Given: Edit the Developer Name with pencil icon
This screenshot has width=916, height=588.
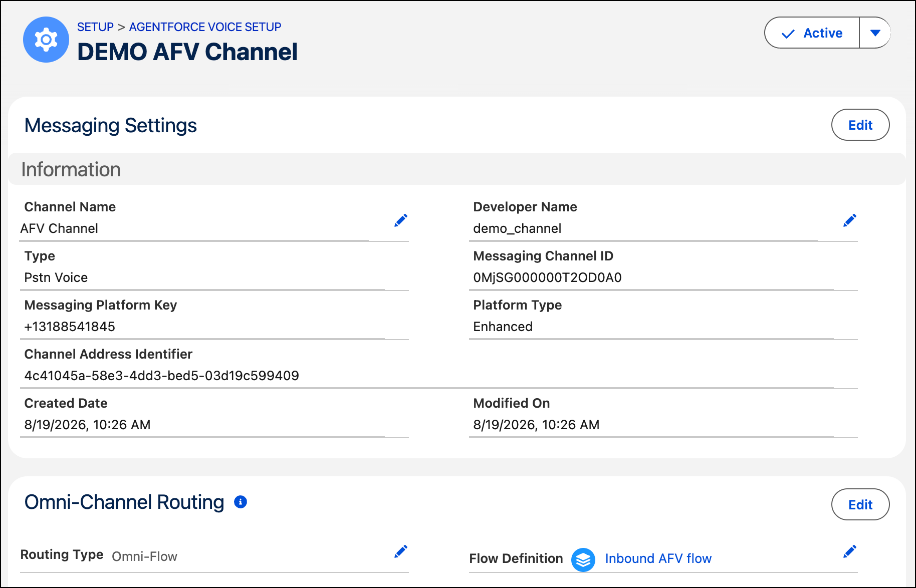Looking at the screenshot, I should click(850, 220).
